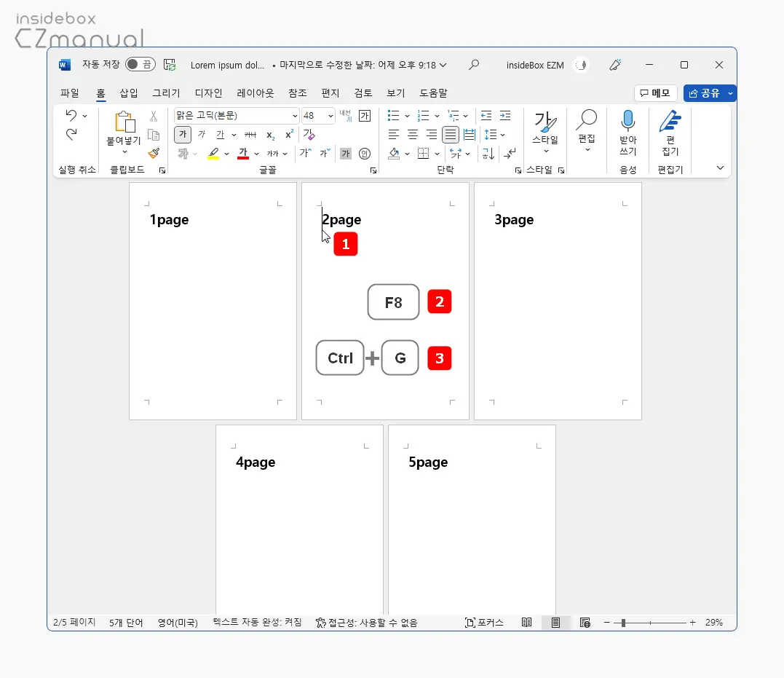Set paragraph alignment to center

point(413,135)
